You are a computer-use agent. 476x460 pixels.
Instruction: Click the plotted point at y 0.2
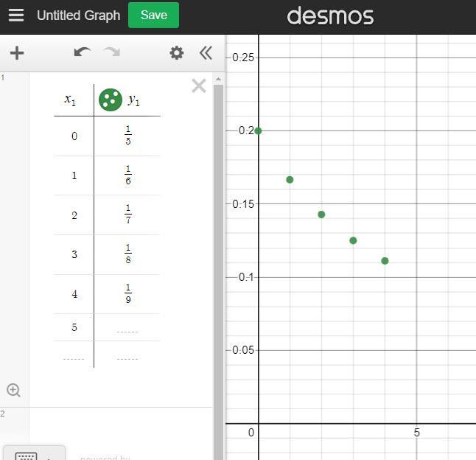(x=258, y=131)
